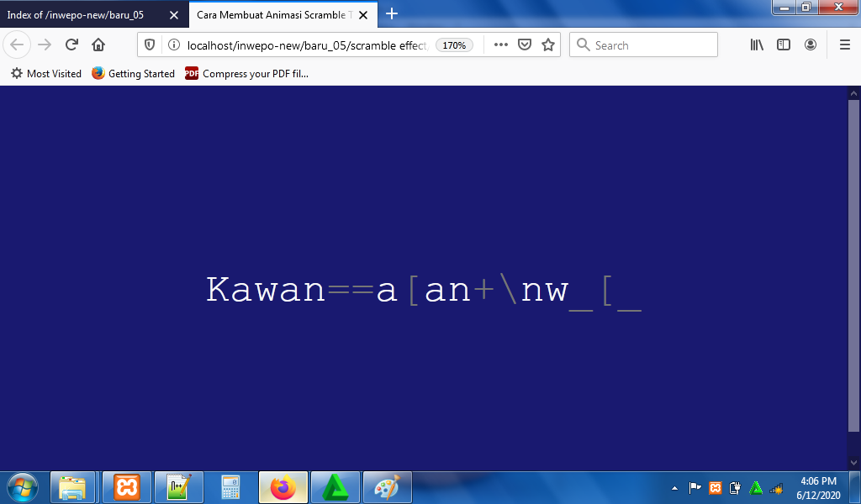Click the power plug tray icon

click(735, 487)
